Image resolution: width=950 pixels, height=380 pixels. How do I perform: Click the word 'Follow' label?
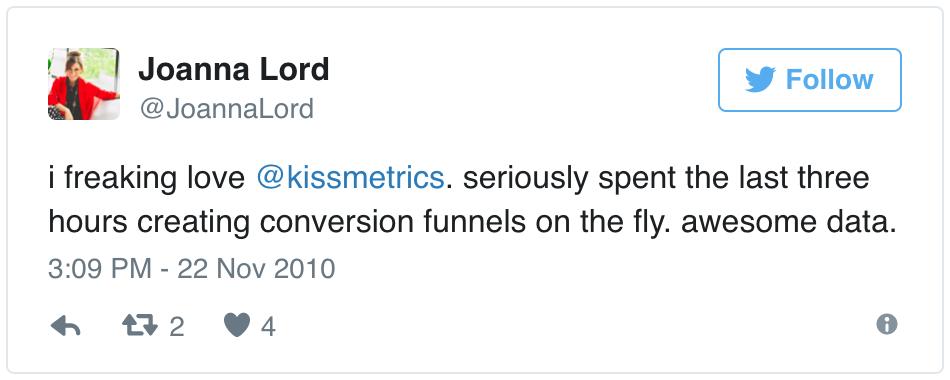pos(829,80)
